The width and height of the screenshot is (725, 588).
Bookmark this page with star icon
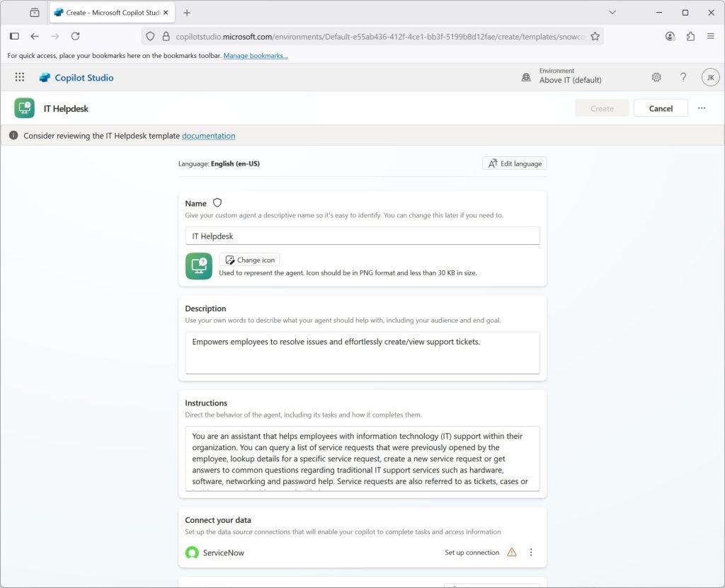click(595, 36)
